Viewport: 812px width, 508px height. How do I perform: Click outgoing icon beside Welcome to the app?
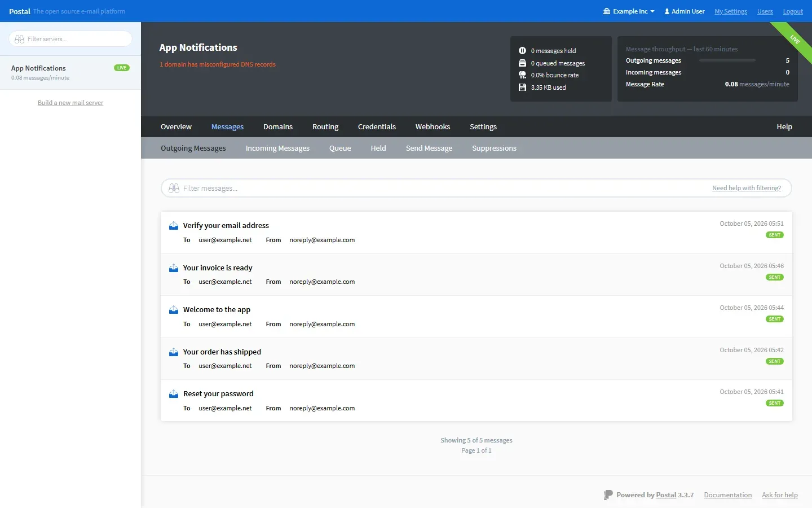pos(174,310)
